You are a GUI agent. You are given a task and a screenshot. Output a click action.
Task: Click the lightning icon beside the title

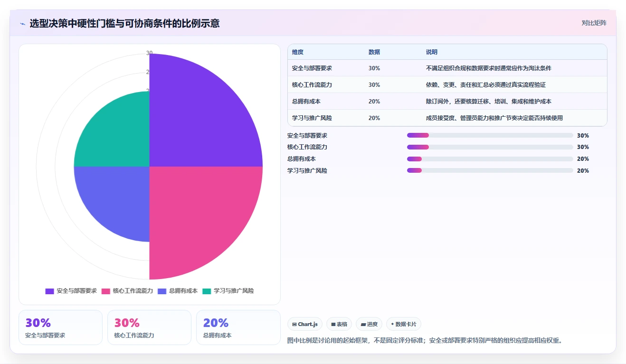[x=23, y=24]
